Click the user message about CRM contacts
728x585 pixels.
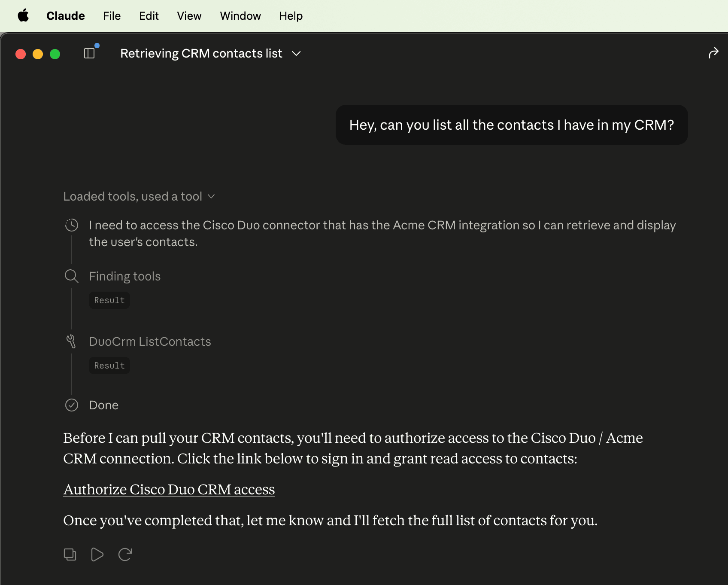click(x=512, y=125)
